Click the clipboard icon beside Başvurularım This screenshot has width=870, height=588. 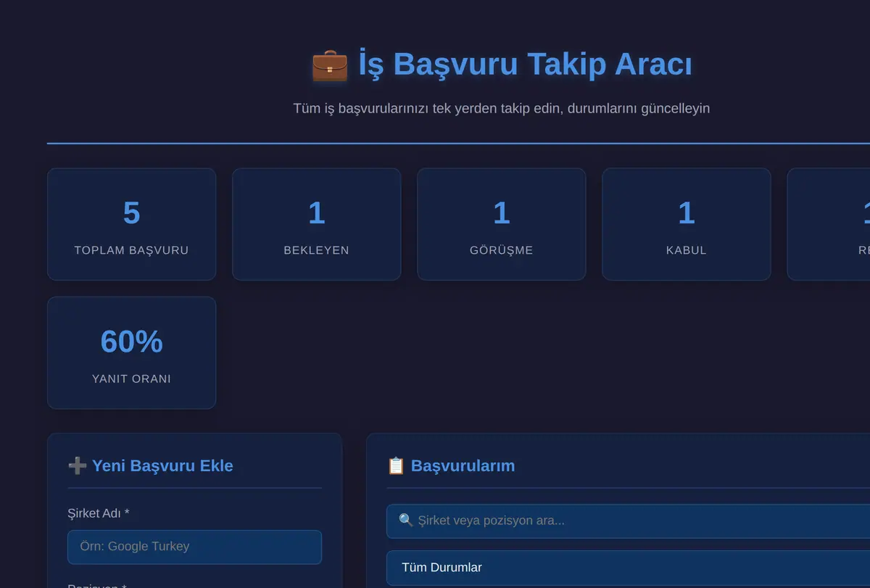(396, 465)
